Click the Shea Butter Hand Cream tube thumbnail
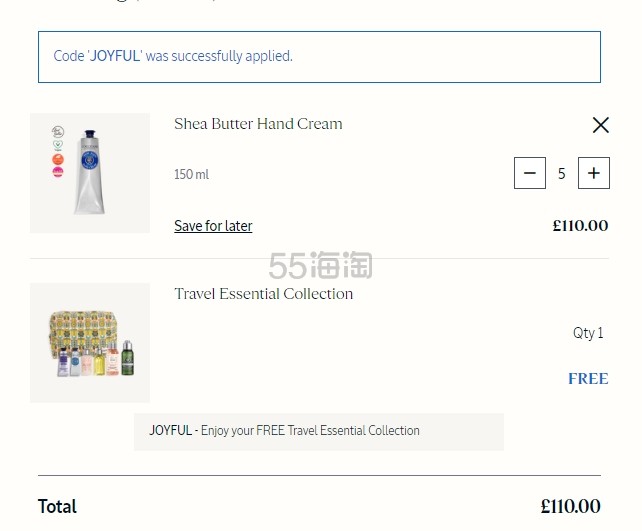 coord(90,173)
